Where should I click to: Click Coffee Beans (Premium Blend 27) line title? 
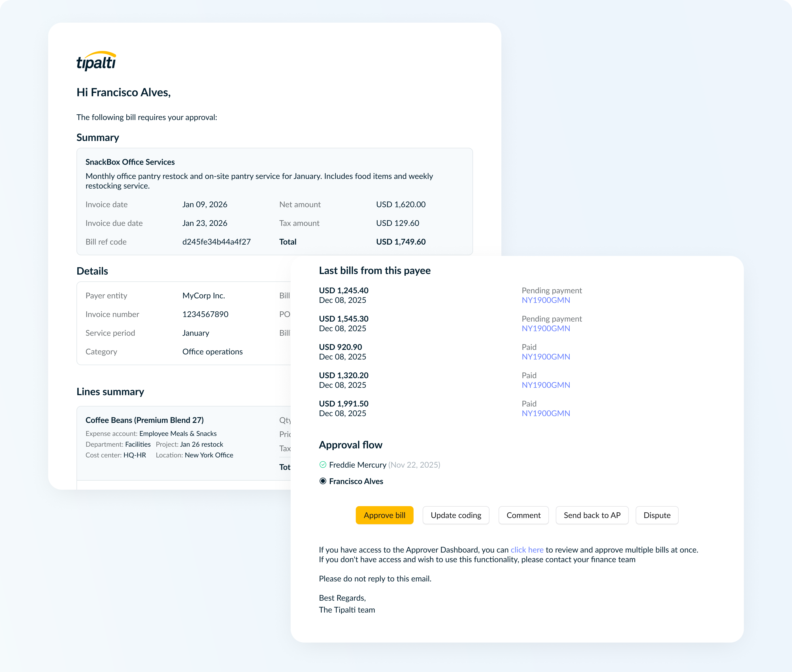coord(144,420)
